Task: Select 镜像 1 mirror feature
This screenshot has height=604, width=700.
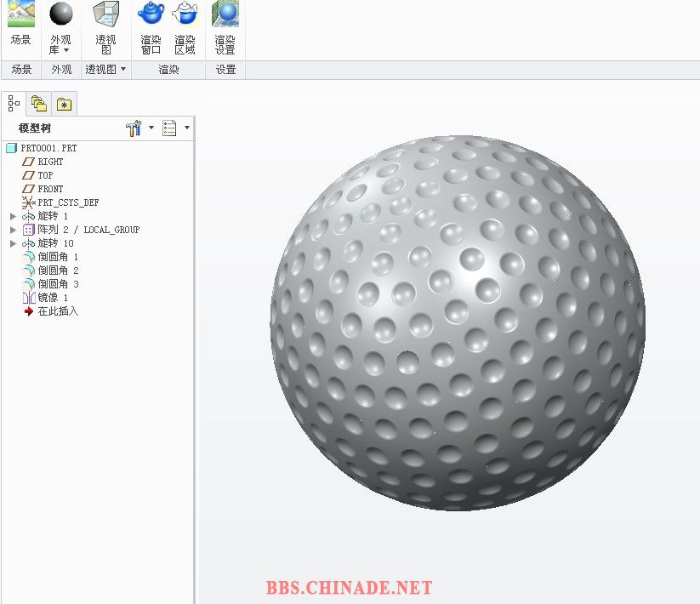Action: coord(53,298)
